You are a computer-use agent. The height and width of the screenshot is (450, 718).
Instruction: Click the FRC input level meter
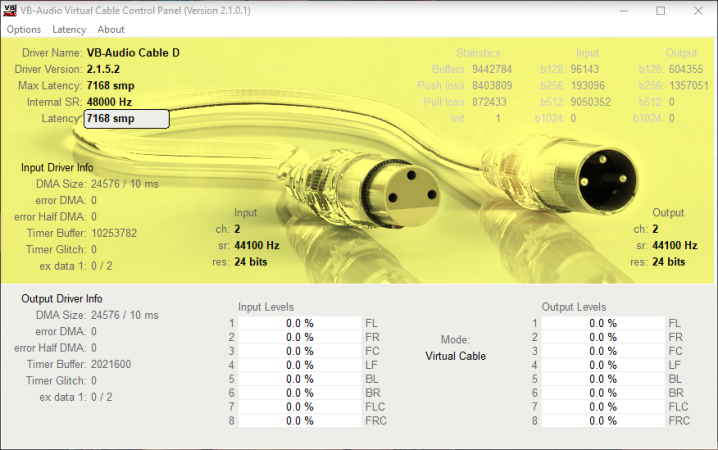click(300, 421)
